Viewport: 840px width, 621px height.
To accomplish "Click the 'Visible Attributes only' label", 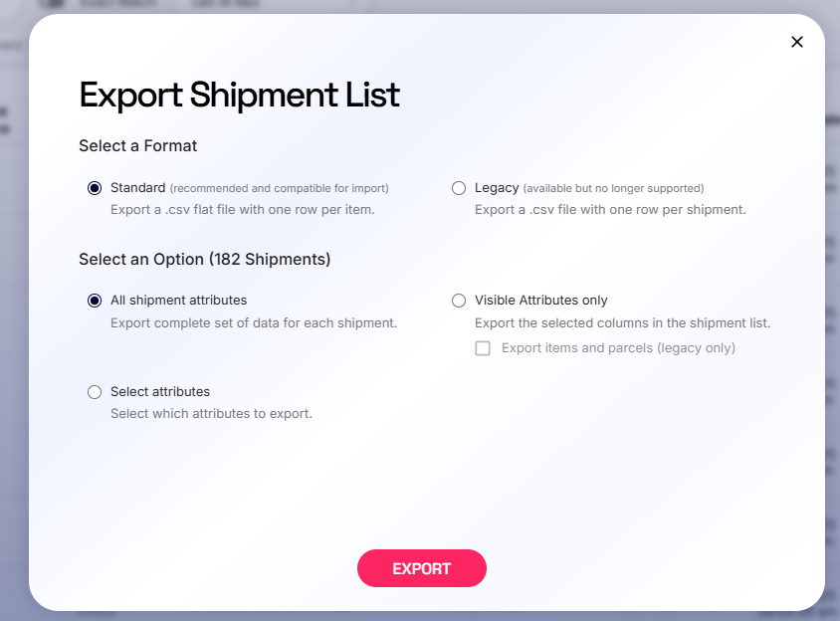I will (541, 301).
